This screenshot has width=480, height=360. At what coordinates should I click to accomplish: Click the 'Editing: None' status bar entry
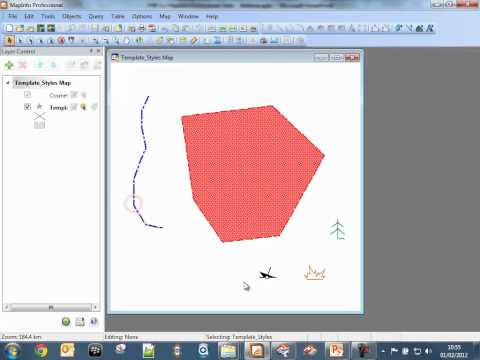point(121,337)
